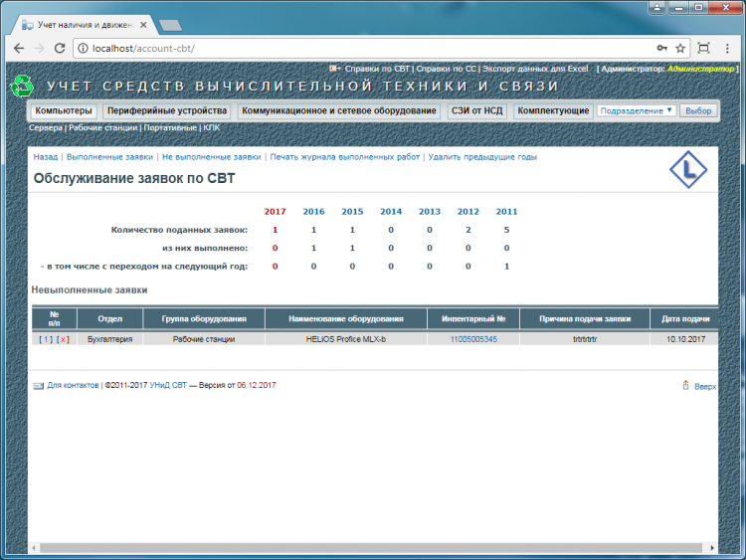The image size is (746, 560).
Task: Open the Комплектующие menu
Action: coord(553,110)
